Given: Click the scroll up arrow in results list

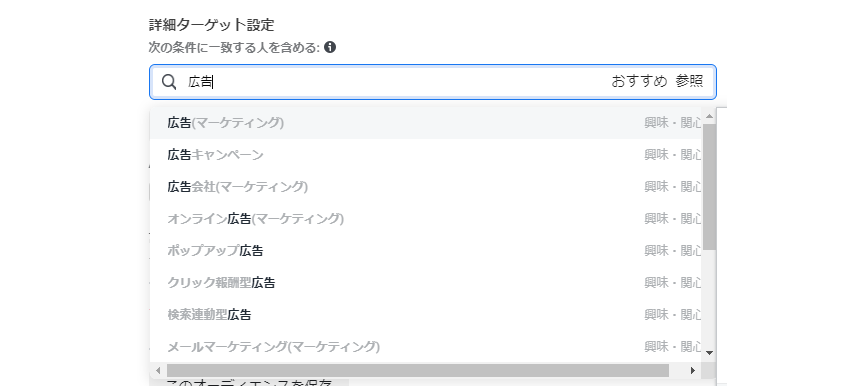Looking at the screenshot, I should point(709,116).
